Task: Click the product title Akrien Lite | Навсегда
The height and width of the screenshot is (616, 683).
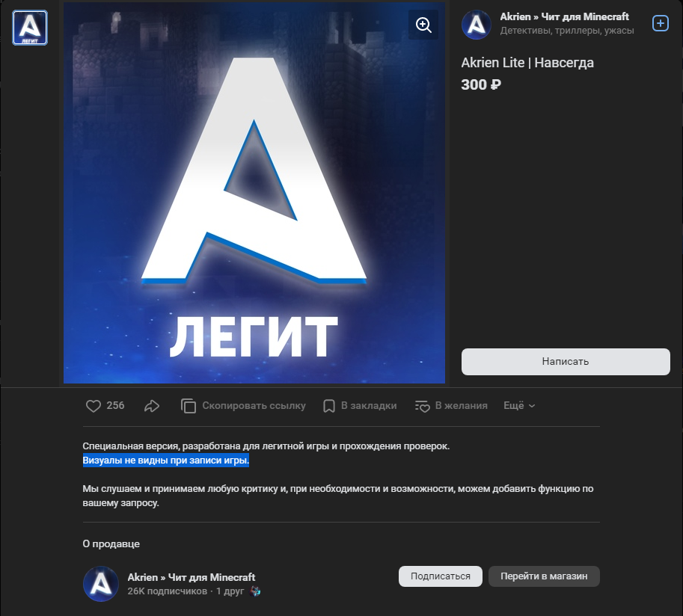Action: (527, 63)
